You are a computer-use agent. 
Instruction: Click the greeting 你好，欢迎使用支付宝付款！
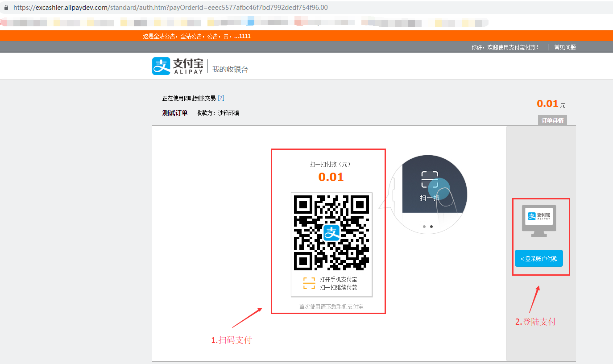(x=505, y=47)
